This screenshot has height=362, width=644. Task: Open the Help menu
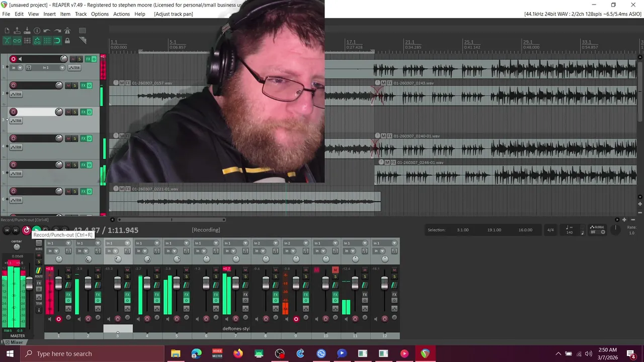click(140, 14)
